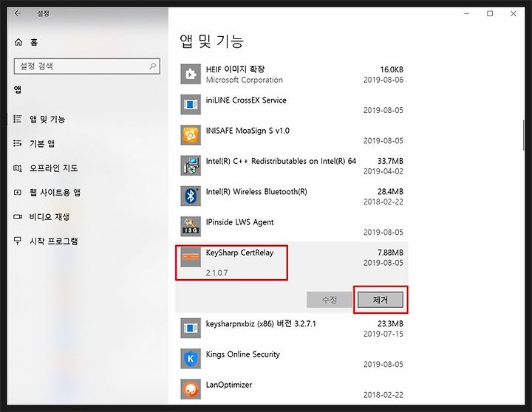
Task: Click the vertical scrollbar of app list
Action: coord(524,134)
